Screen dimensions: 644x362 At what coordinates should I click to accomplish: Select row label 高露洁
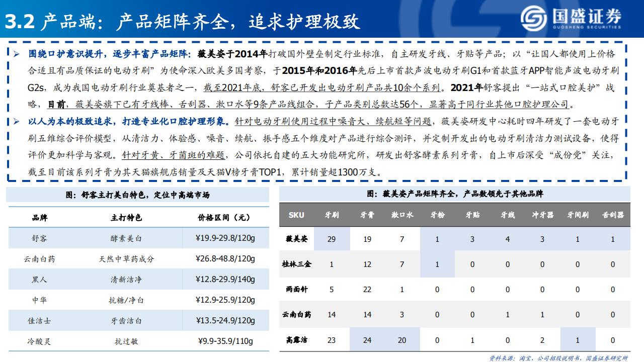pos(296,339)
